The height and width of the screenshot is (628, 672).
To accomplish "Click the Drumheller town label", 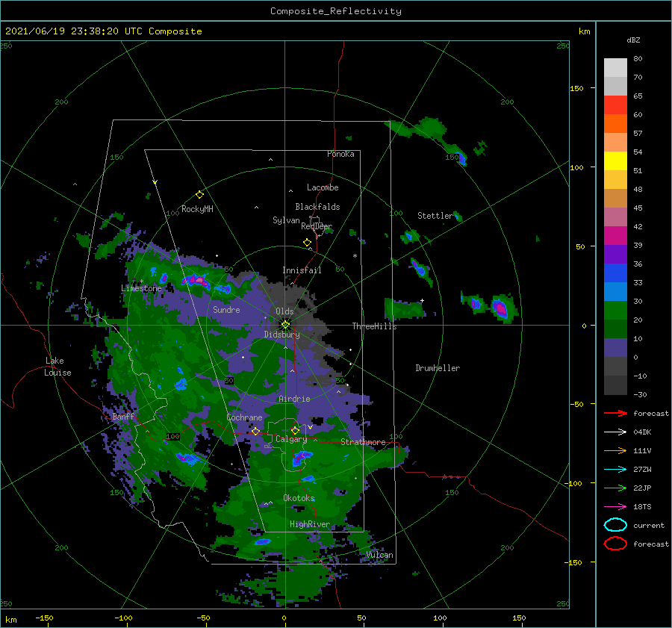I will pos(438,368).
